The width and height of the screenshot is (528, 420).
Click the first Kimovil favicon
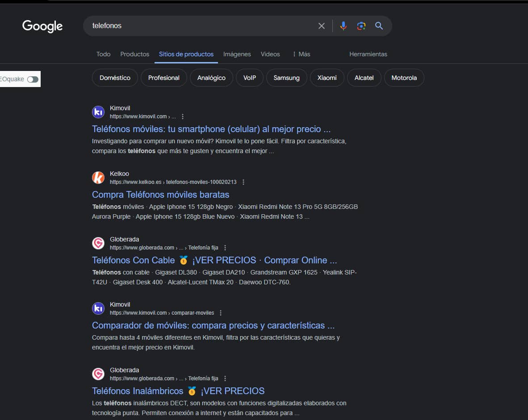point(98,112)
